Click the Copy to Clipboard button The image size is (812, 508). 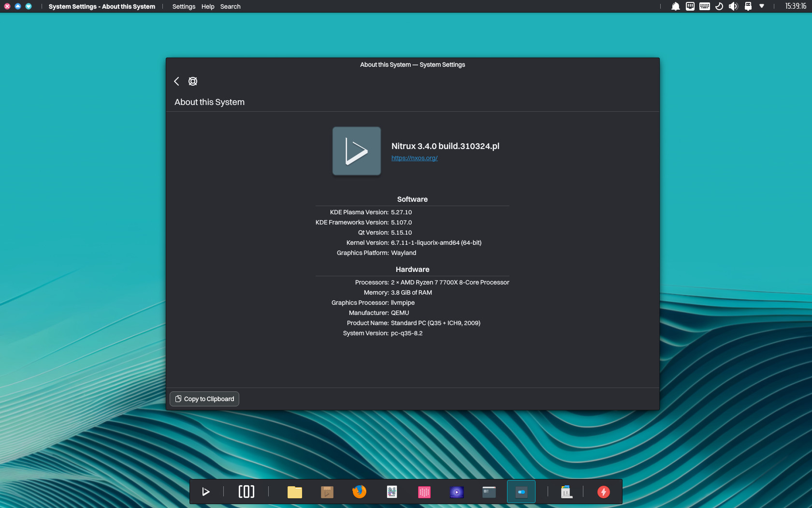point(204,399)
